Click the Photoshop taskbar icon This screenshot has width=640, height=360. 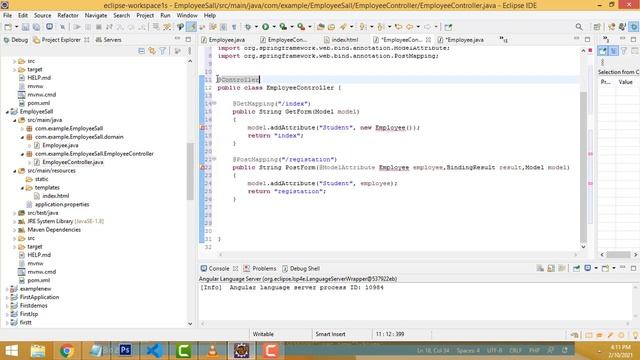coord(125,350)
